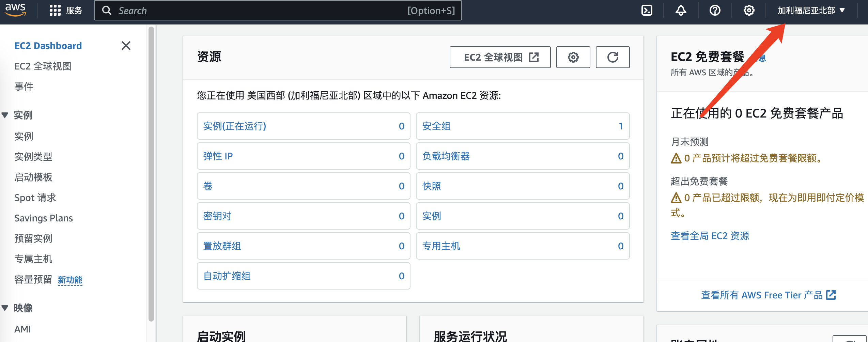Open 弹性 IP resource card

coord(304,156)
